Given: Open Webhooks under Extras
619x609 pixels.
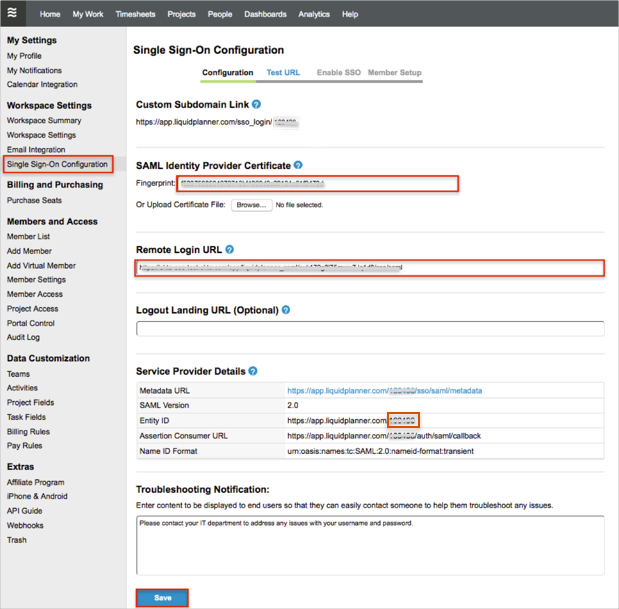Looking at the screenshot, I should 25,525.
